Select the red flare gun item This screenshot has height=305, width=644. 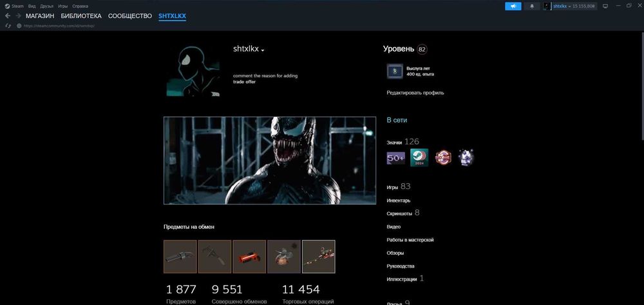pos(249,257)
